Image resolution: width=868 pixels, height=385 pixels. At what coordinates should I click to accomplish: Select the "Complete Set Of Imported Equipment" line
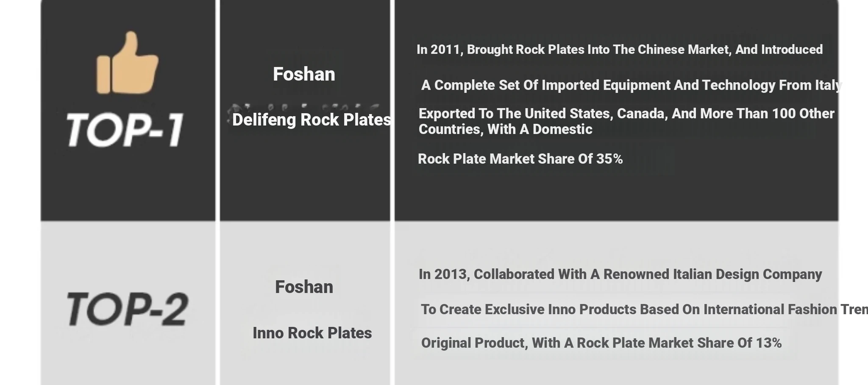[x=631, y=85]
